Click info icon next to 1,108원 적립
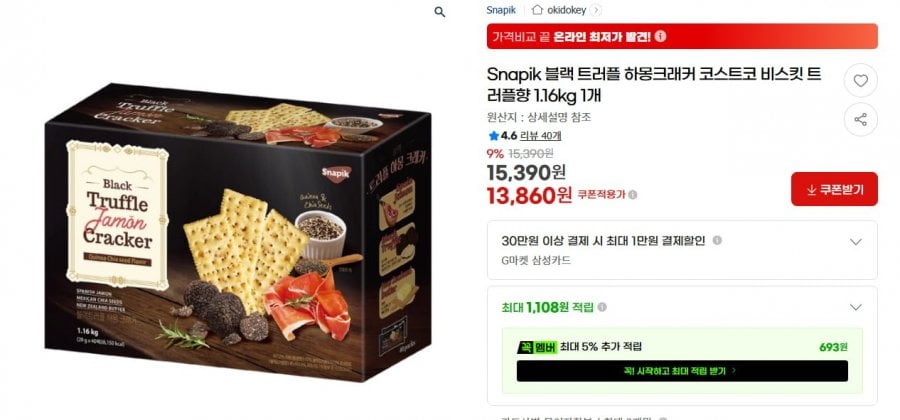 [602, 307]
